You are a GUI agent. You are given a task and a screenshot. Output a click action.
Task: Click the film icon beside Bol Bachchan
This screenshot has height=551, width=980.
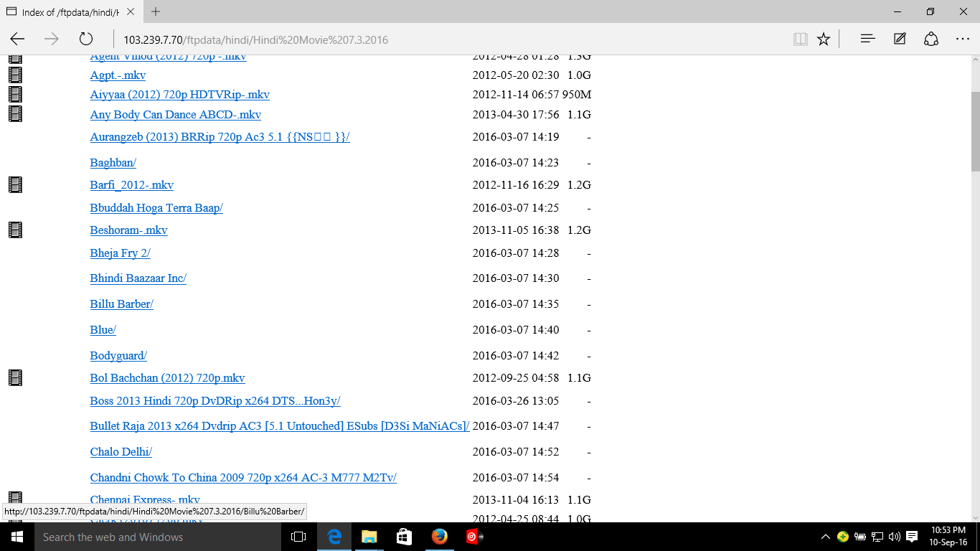(15, 377)
